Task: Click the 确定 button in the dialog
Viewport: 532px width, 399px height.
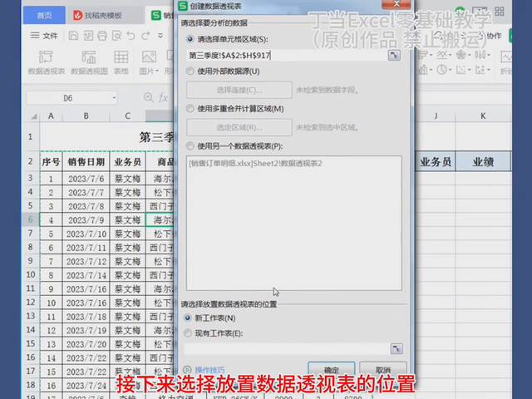Action: (x=332, y=369)
